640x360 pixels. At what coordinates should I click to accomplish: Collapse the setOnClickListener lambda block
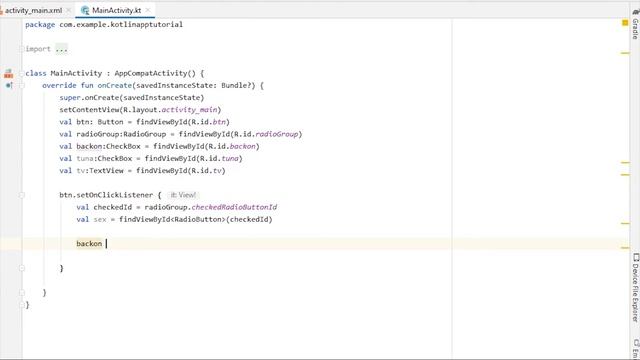point(22,195)
